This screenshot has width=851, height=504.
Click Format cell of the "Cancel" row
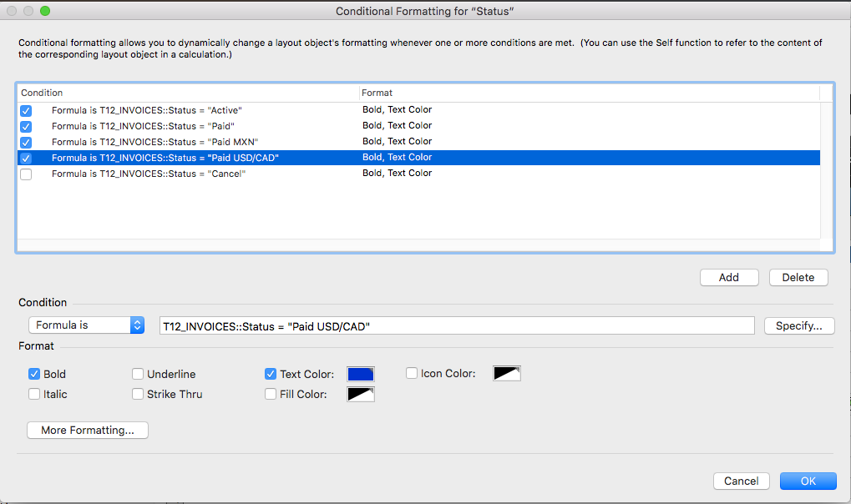tap(398, 173)
